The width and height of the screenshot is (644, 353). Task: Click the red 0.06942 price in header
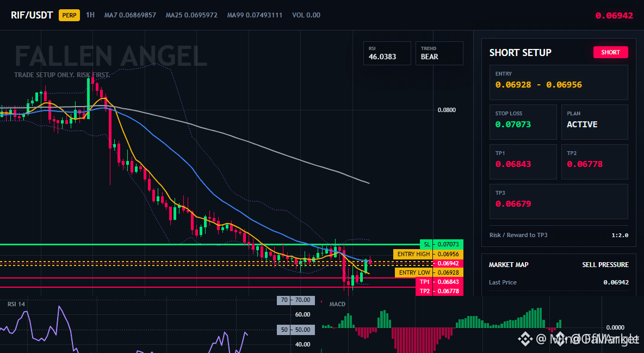[614, 16]
